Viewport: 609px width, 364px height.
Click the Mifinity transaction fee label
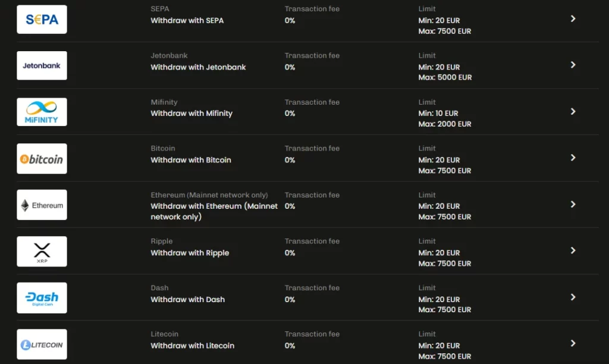(312, 102)
